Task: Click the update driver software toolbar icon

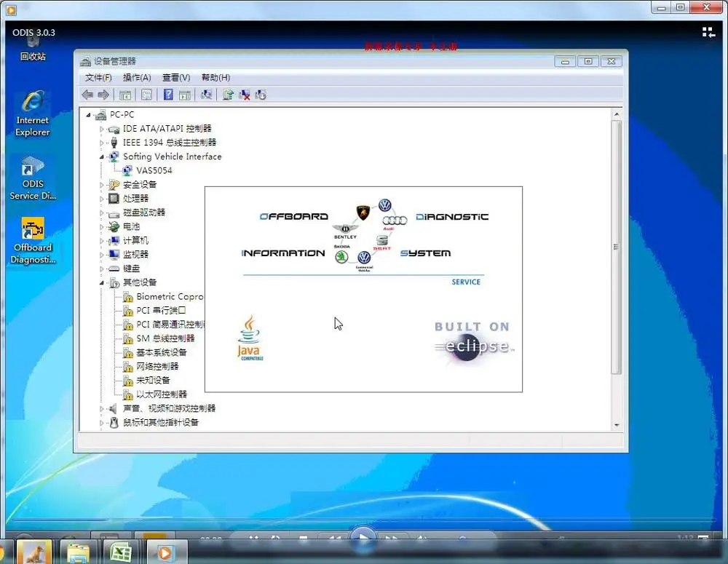Action: point(228,95)
